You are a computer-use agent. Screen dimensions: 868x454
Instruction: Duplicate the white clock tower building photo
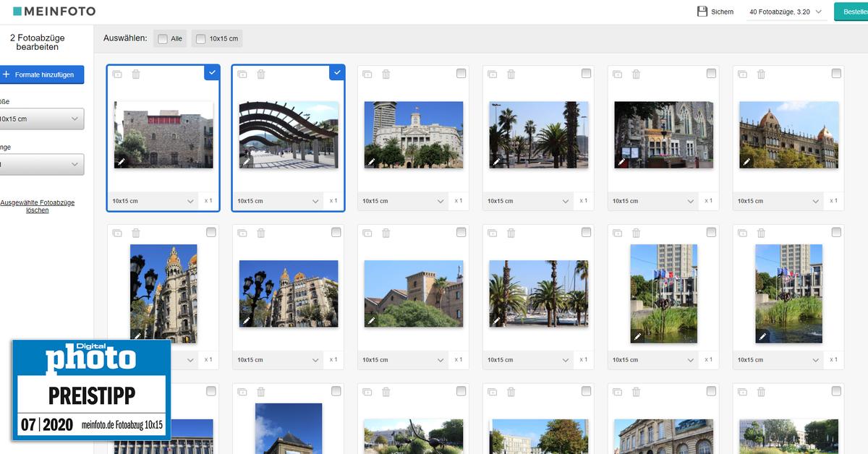(367, 74)
